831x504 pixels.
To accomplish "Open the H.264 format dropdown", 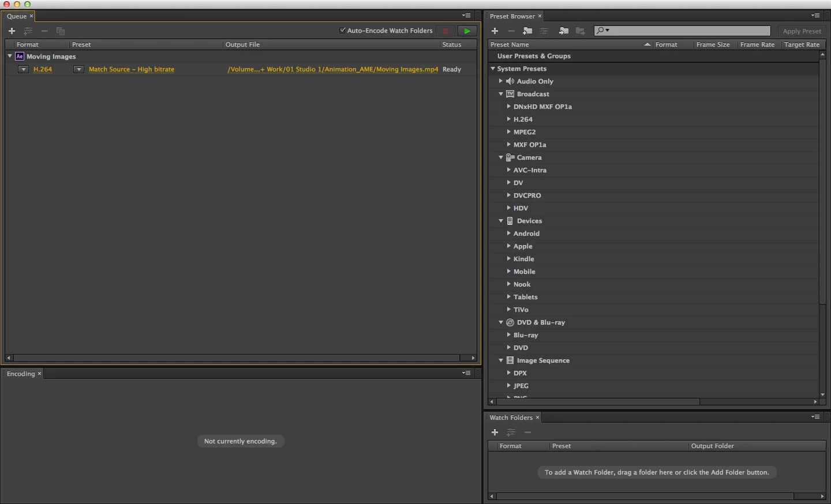I will coord(23,69).
